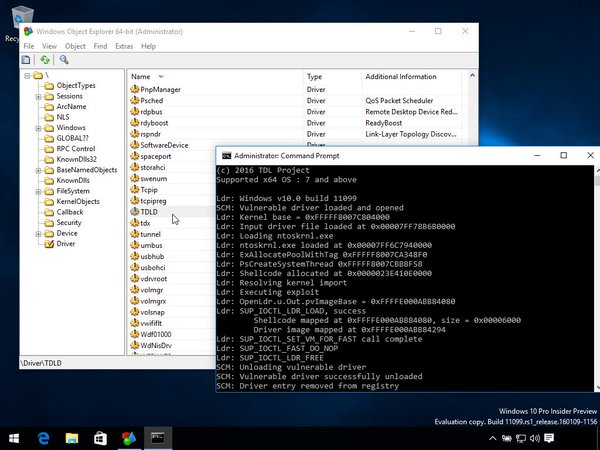
Task: Select the SoftwareDevice driver icon
Action: pyautogui.click(x=134, y=145)
